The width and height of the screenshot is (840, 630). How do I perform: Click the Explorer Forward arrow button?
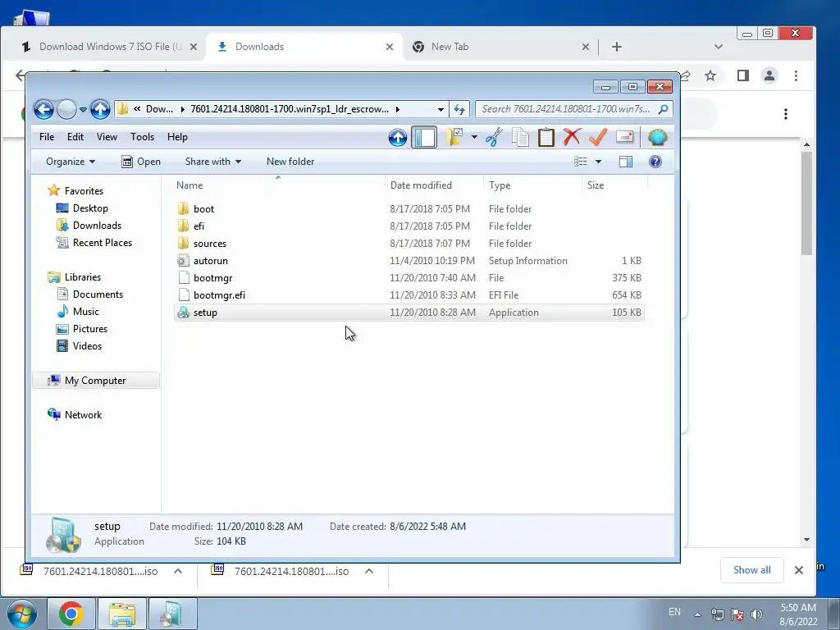(x=66, y=109)
